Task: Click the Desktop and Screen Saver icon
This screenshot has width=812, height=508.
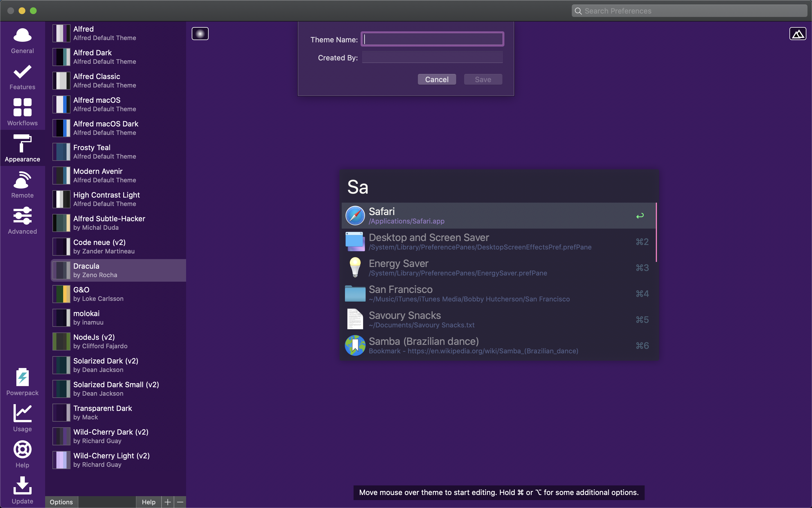Action: point(355,242)
